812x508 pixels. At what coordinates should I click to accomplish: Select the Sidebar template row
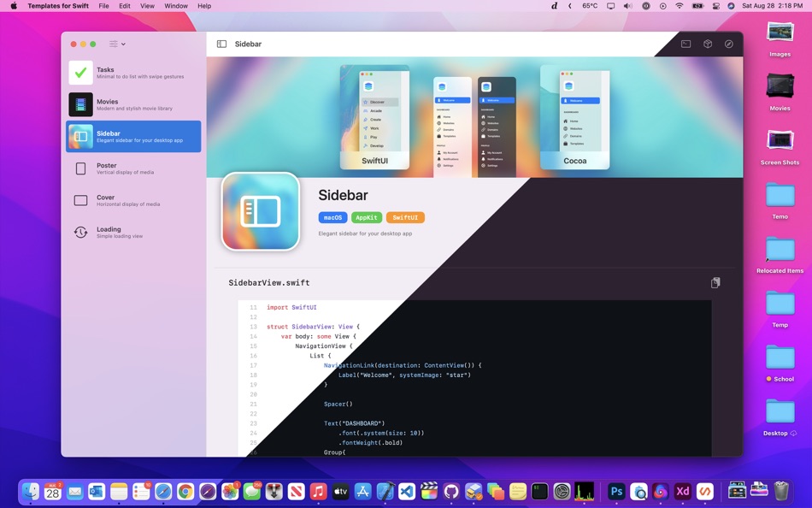pos(133,136)
